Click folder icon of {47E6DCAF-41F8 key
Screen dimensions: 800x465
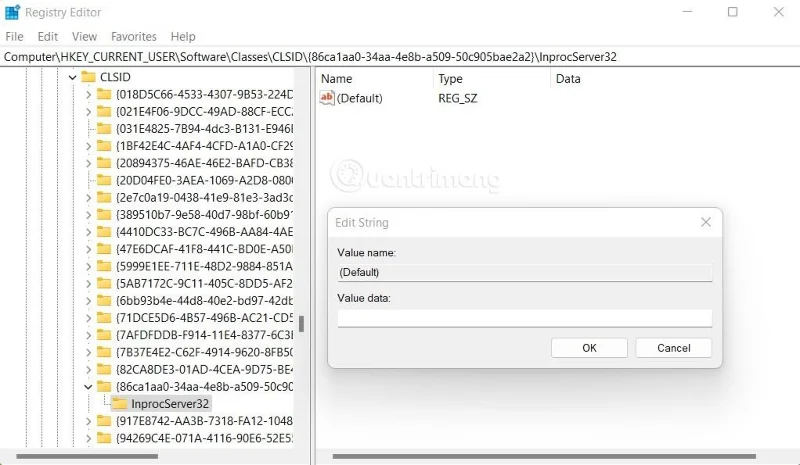104,249
